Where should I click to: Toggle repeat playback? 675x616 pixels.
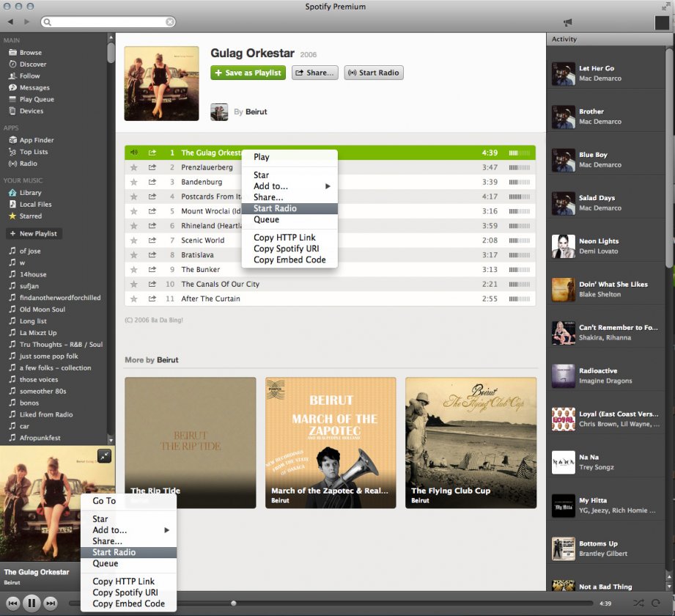click(656, 603)
